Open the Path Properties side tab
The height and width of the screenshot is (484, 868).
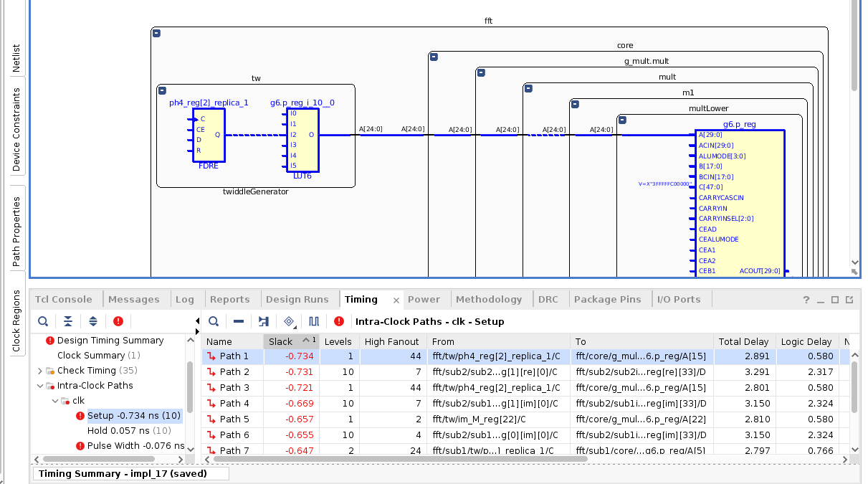16,231
